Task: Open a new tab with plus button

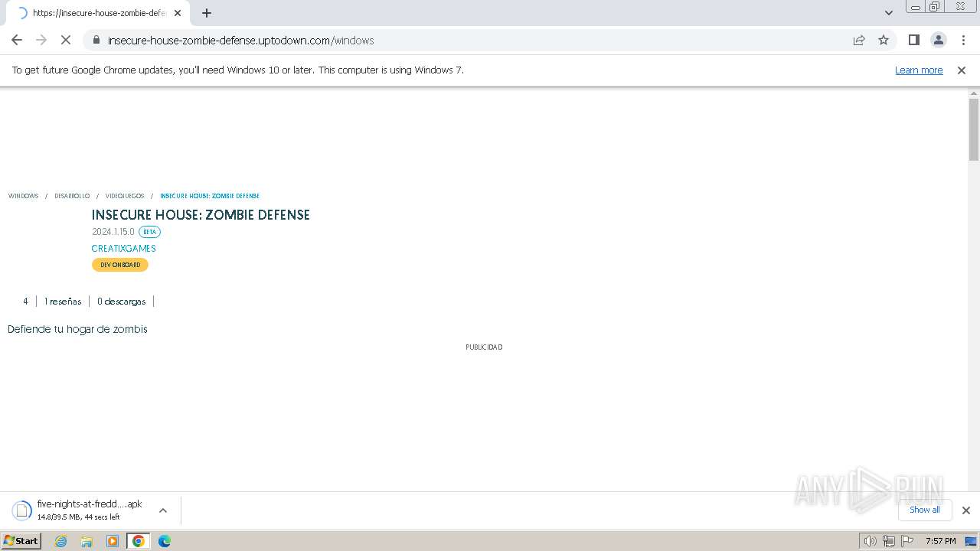Action: [x=207, y=13]
